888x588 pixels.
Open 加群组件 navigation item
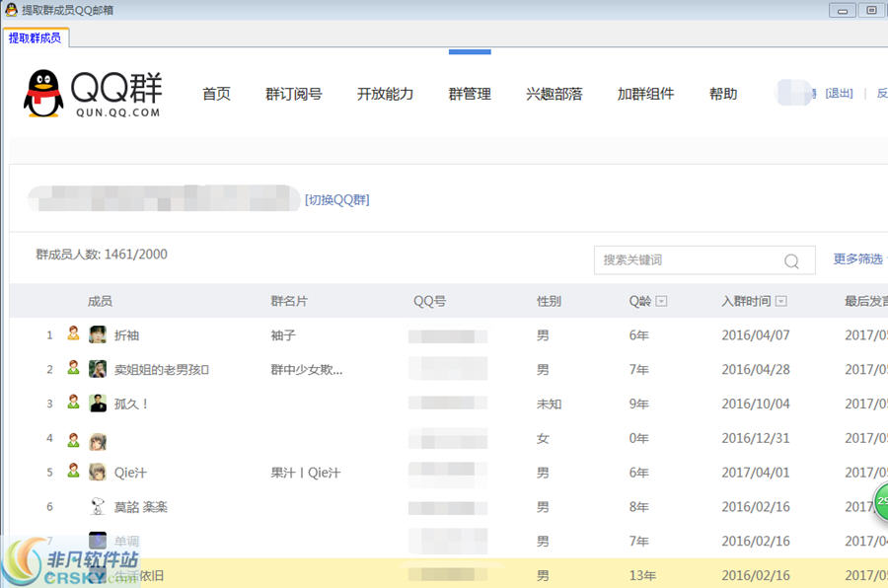pyautogui.click(x=645, y=94)
